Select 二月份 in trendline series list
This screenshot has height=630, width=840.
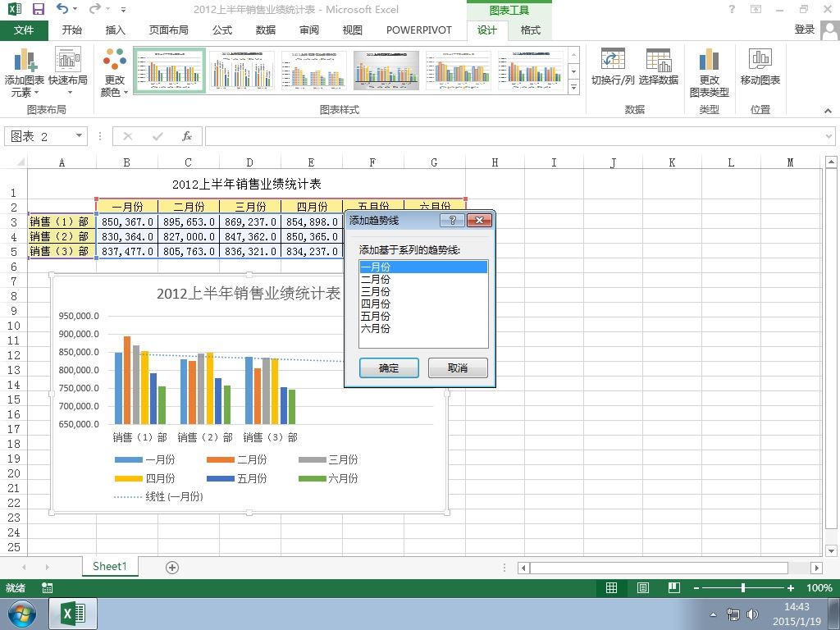pos(423,279)
